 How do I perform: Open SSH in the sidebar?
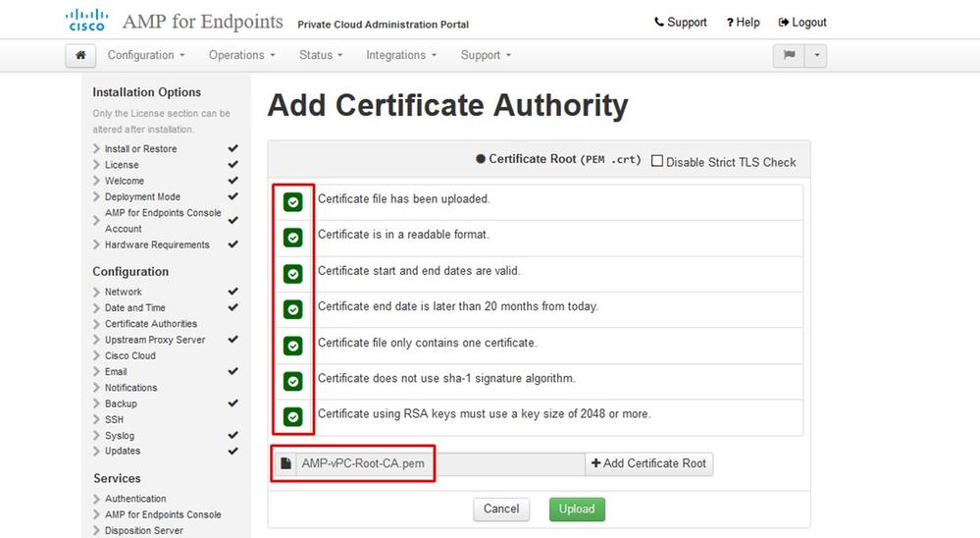[114, 419]
